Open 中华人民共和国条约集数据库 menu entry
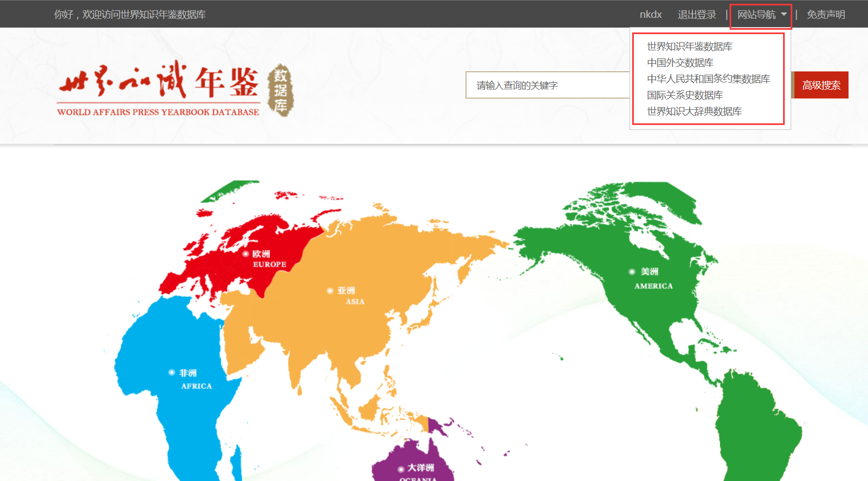The image size is (868, 481). (708, 79)
